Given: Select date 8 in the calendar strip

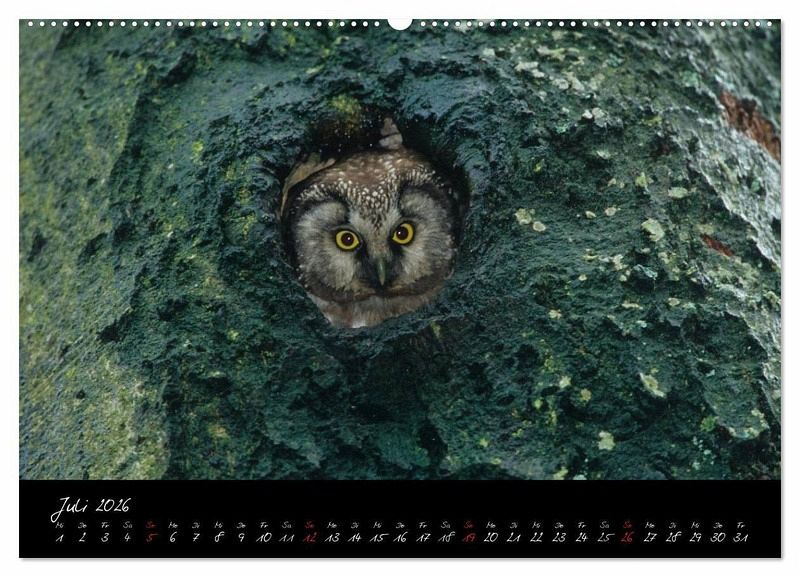Looking at the screenshot, I should pyautogui.click(x=218, y=537).
